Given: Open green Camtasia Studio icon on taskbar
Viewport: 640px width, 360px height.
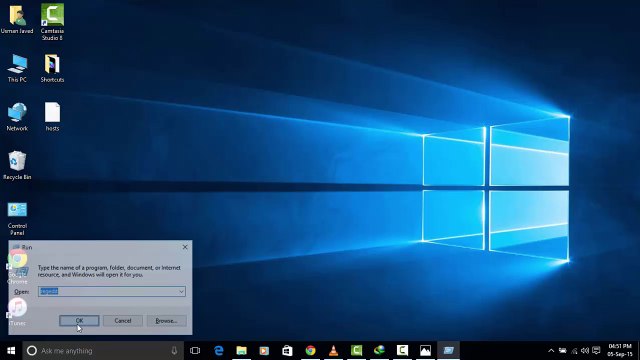Looking at the screenshot, I should click(356, 351).
